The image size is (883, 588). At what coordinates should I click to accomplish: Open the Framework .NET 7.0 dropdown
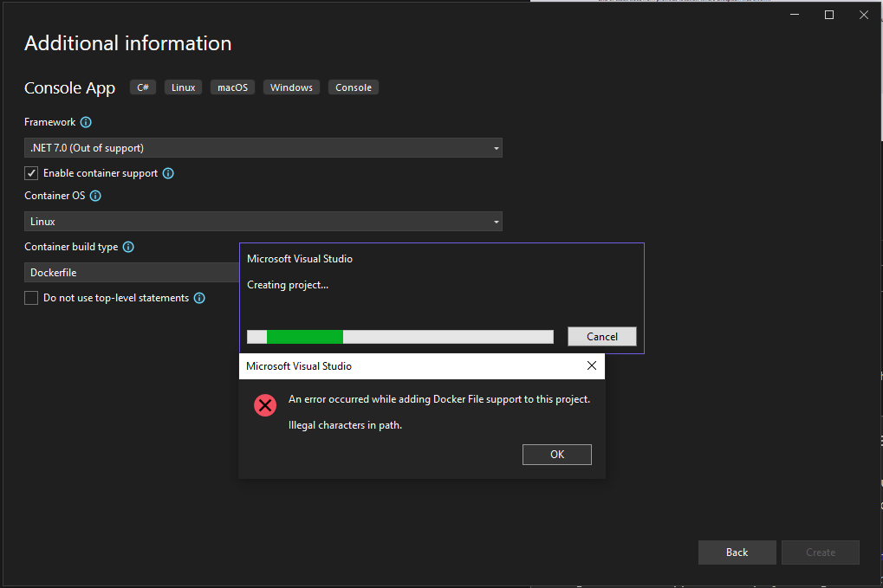click(263, 148)
